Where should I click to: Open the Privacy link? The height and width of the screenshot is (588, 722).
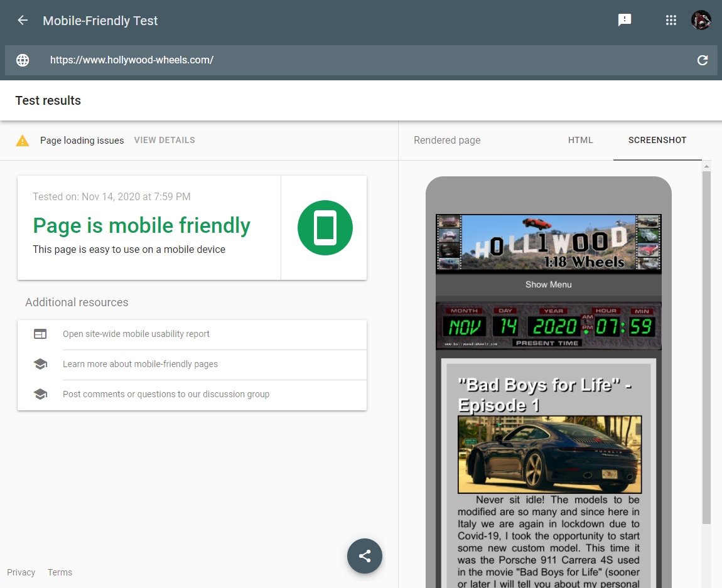[21, 572]
